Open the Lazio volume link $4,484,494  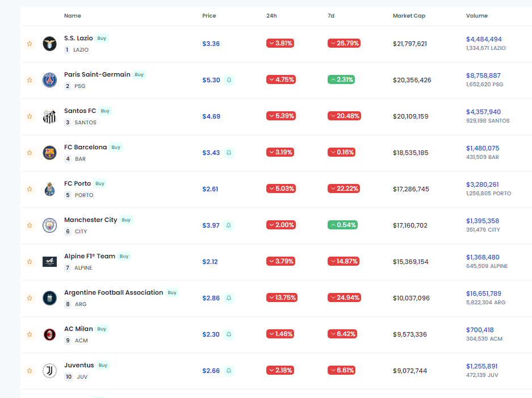(484, 40)
